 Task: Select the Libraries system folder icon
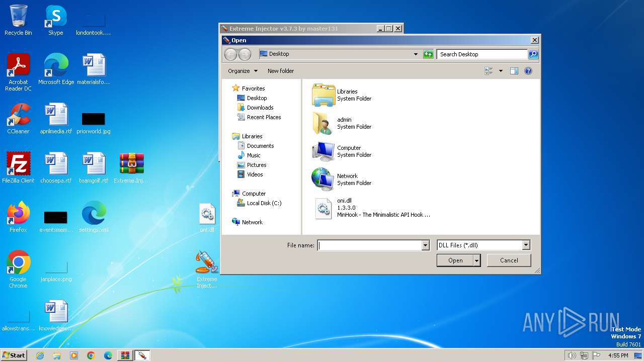(x=324, y=95)
